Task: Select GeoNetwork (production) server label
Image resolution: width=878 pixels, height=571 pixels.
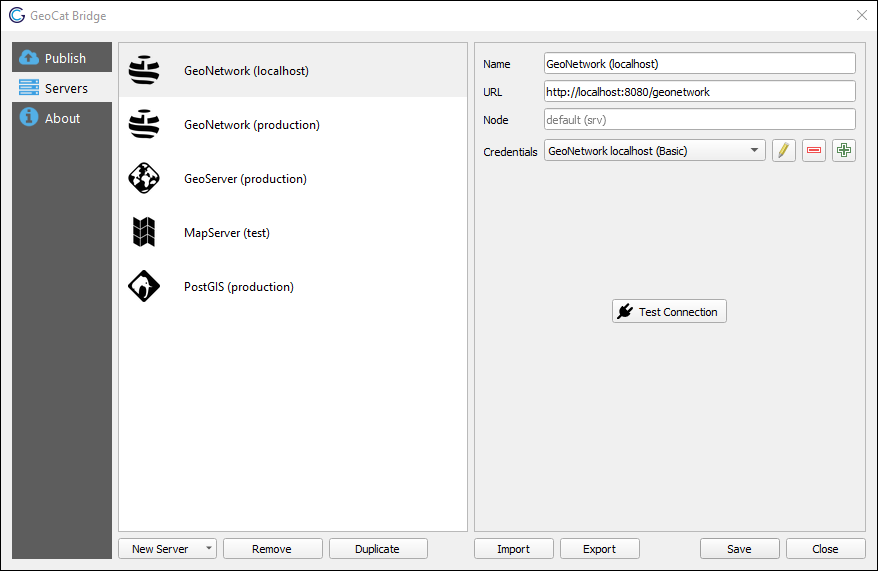Action: tap(252, 125)
